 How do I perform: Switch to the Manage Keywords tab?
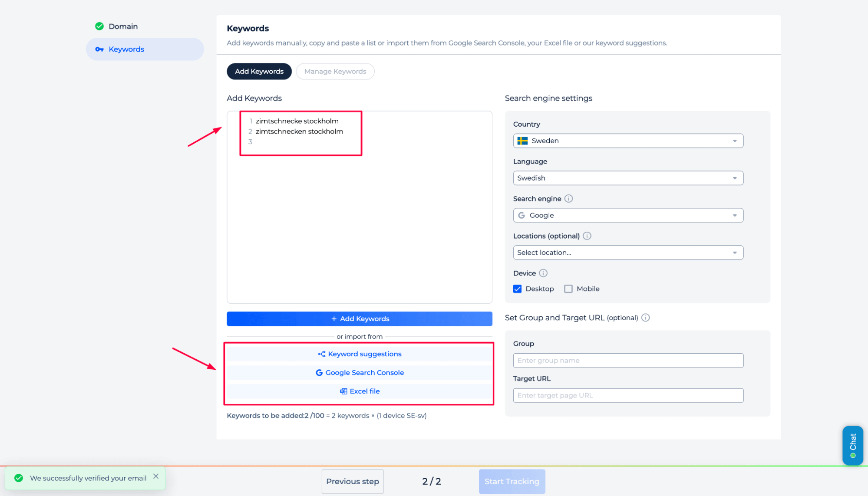335,72
